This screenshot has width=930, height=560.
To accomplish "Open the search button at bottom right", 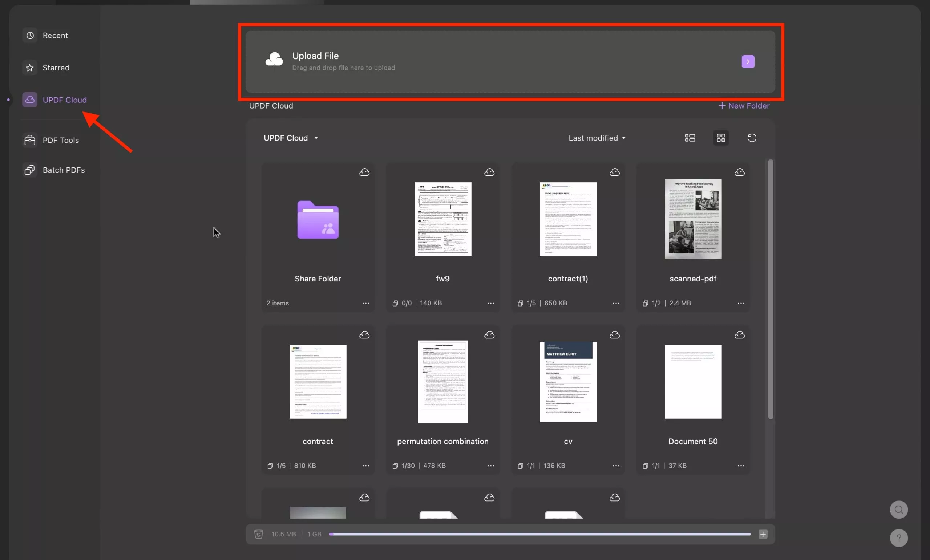I will coord(899,510).
